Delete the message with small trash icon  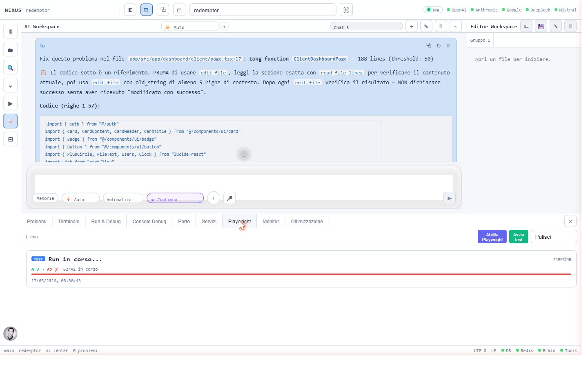point(448,45)
